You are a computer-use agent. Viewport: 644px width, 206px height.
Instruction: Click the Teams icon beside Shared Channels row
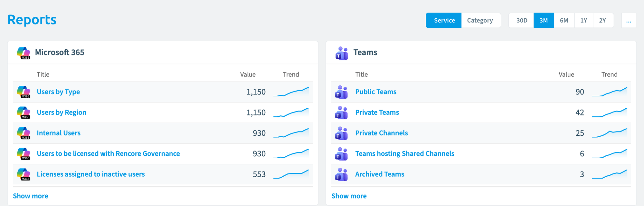point(341,154)
